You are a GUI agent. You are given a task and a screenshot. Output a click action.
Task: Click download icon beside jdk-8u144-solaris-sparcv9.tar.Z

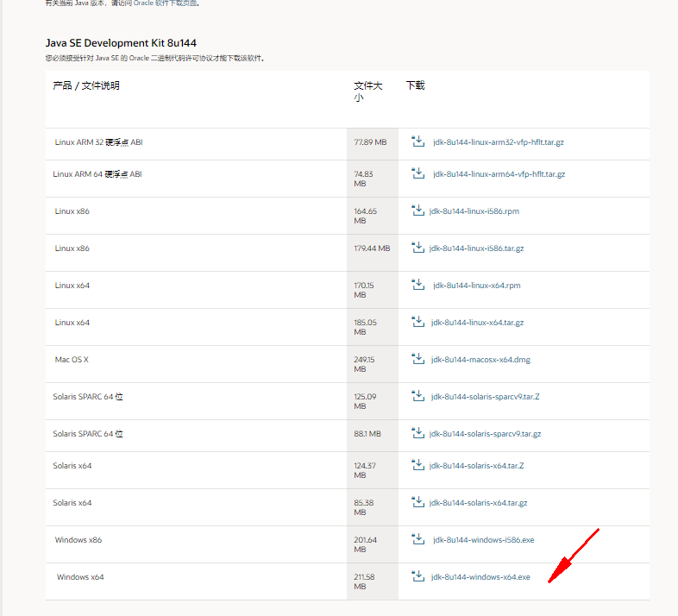tap(417, 396)
